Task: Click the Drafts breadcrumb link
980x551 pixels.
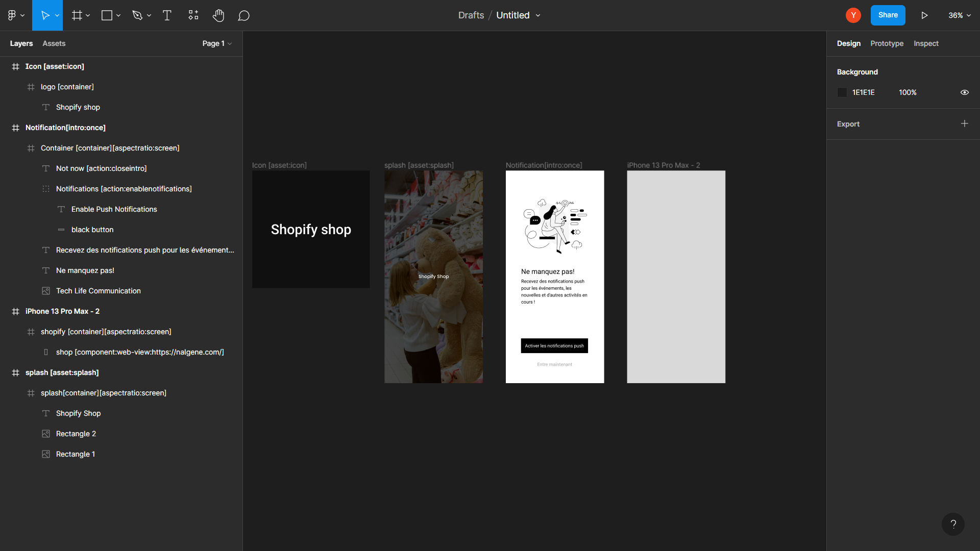Action: click(x=471, y=15)
